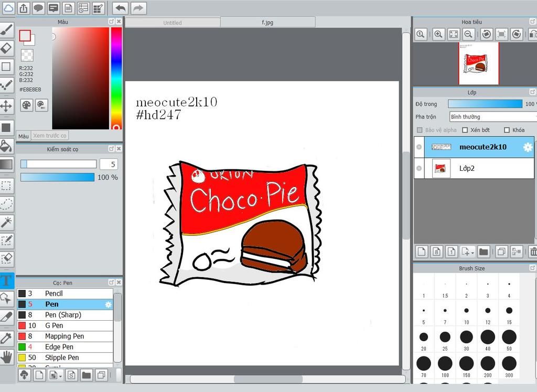Zoom out using navigator magnifier minus
The image size is (537, 392).
pyautogui.click(x=468, y=34)
